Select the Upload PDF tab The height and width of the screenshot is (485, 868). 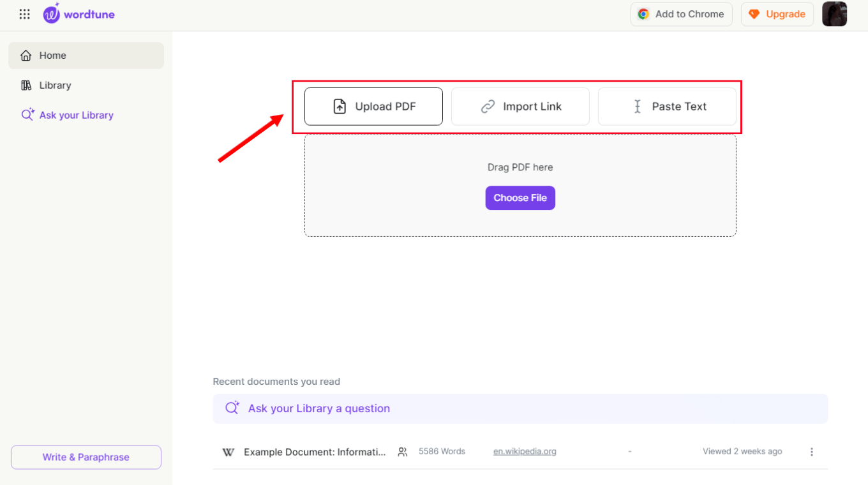click(x=373, y=107)
